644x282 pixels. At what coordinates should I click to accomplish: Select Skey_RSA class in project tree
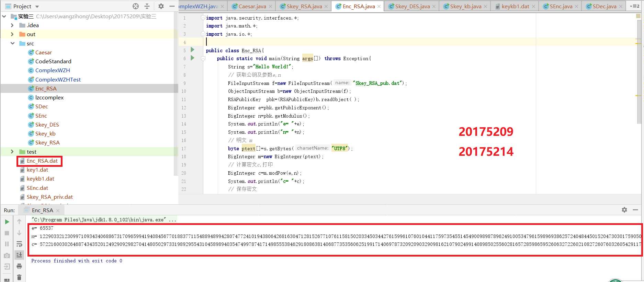47,142
